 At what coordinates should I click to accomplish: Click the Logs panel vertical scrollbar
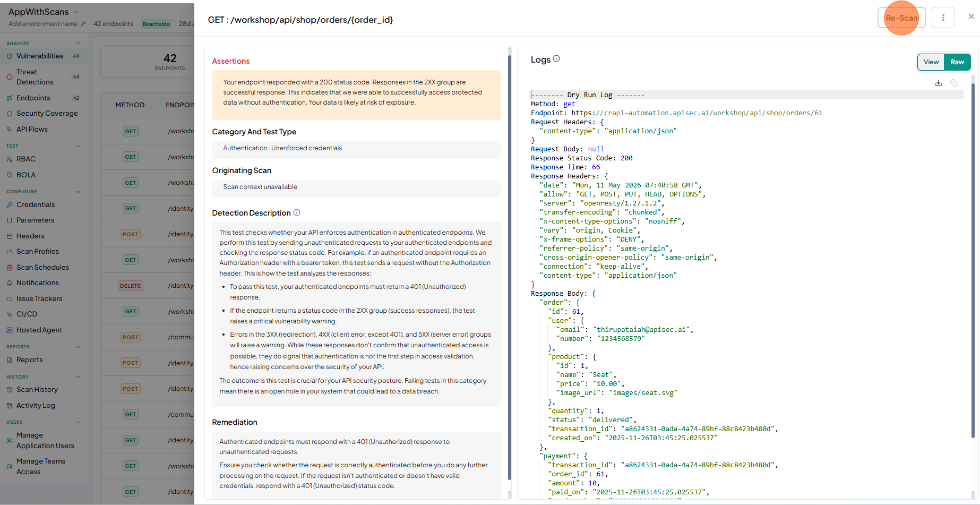coord(973,258)
